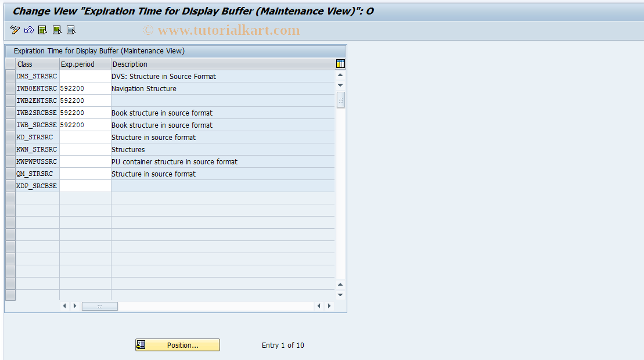The height and width of the screenshot is (360, 644).
Task: Click down arrow below top scrollbar arrow
Action: (340, 85)
